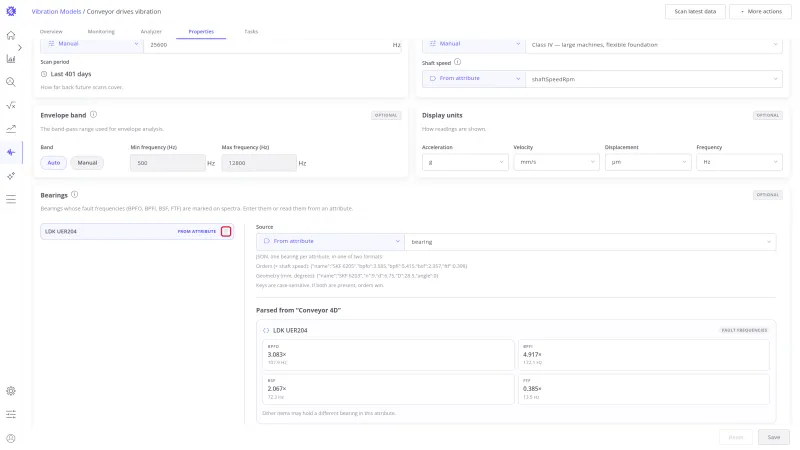Click the Max frequency field showing 12800
This screenshot has width=800, height=450.
pos(259,163)
